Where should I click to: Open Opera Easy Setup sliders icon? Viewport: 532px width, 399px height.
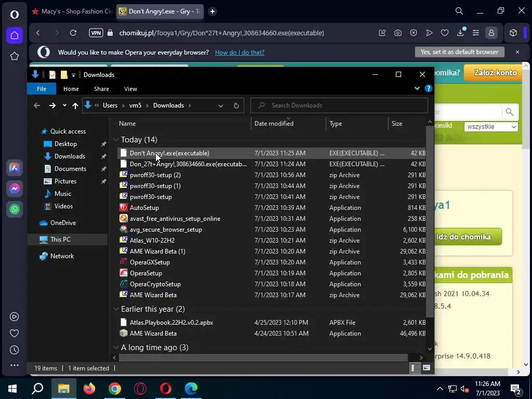[476, 33]
